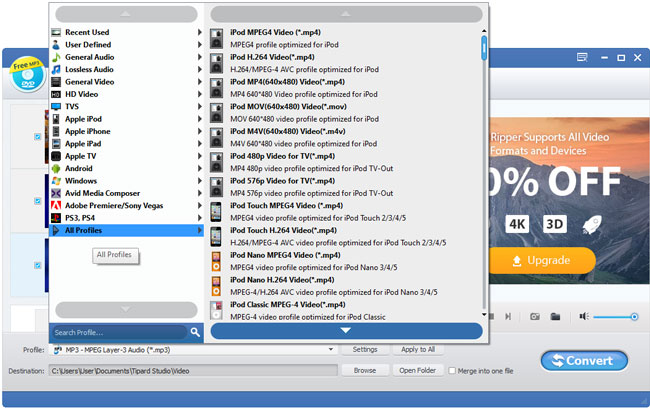Viewport: 650px width, 409px height.
Task: Click the Open Folder button
Action: (418, 370)
